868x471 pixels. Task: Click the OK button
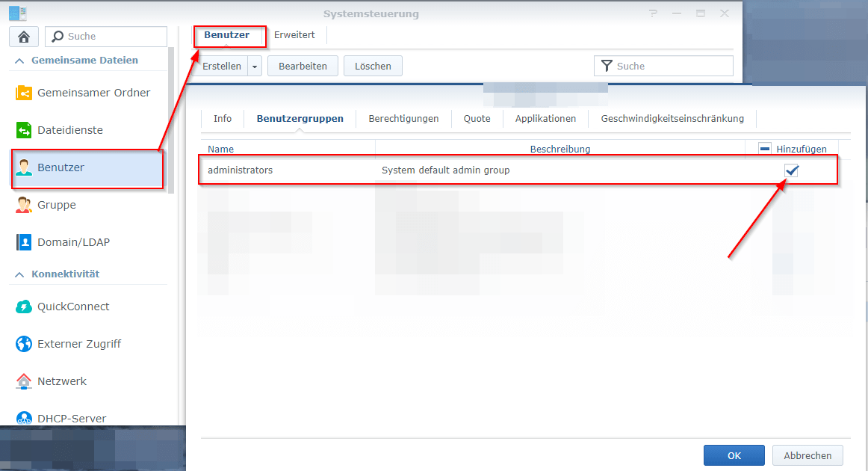(x=734, y=455)
